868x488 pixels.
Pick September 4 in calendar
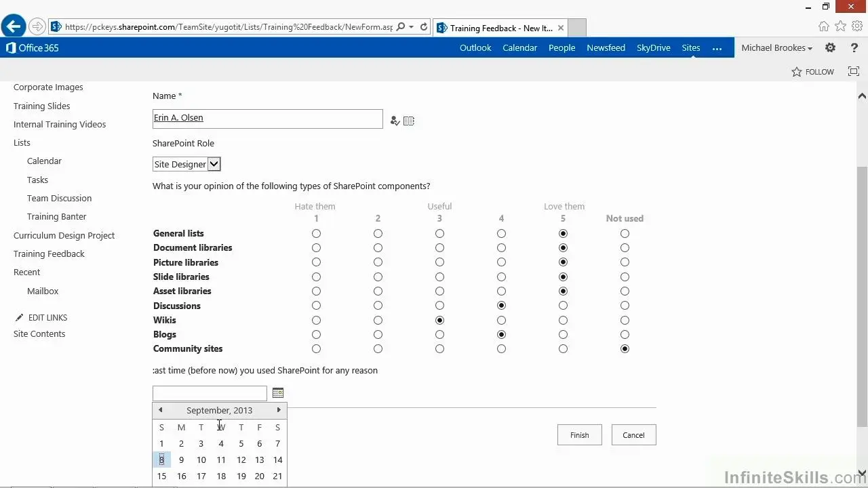(x=220, y=443)
